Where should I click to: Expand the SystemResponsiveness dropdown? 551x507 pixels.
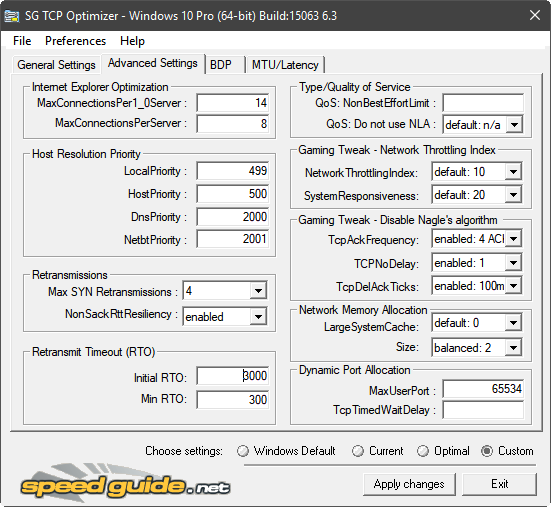pos(513,195)
